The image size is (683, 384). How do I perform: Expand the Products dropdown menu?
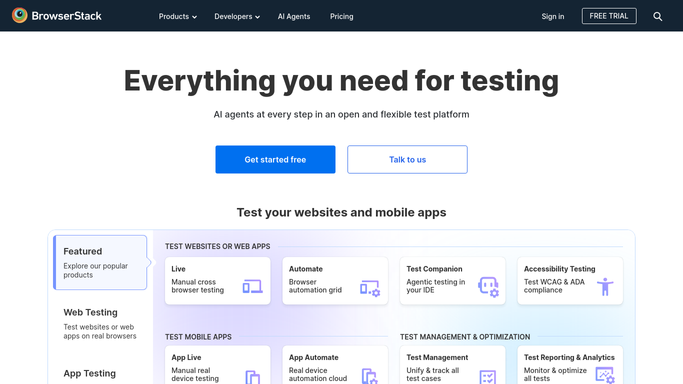tap(177, 17)
